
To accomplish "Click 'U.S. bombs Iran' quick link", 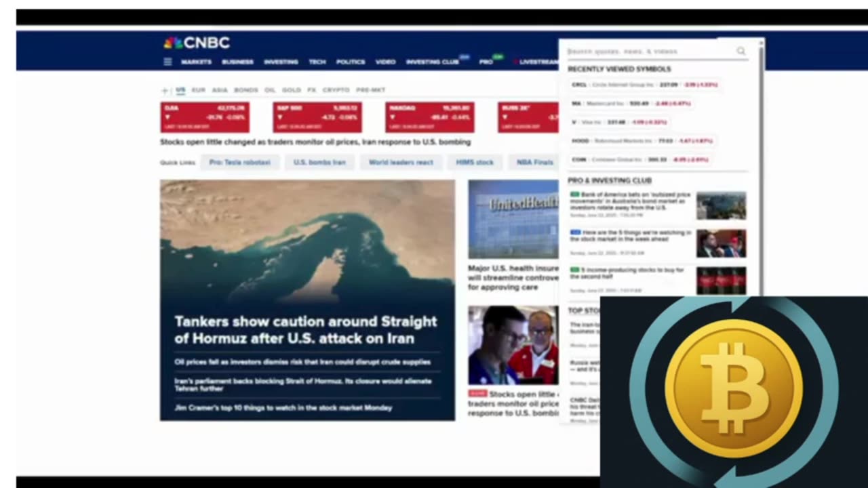I will 319,163.
